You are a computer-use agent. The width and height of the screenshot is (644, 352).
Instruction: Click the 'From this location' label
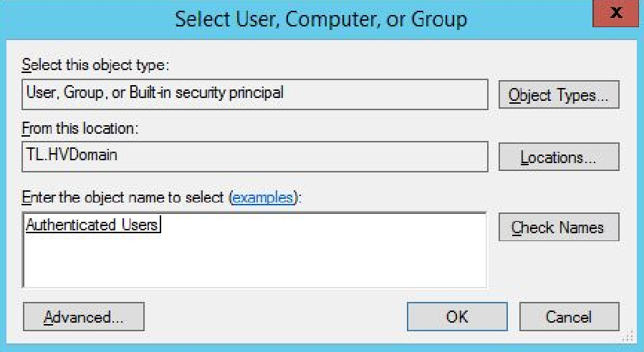(80, 129)
